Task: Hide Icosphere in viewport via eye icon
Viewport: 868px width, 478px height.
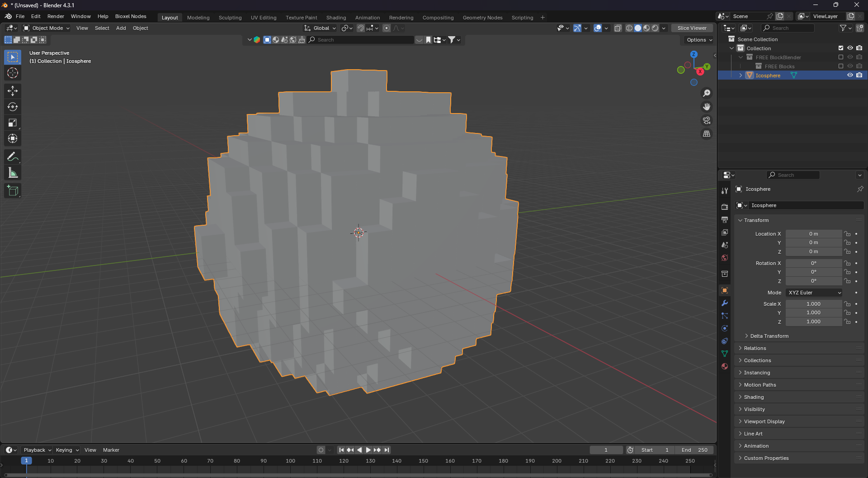Action: click(x=850, y=76)
